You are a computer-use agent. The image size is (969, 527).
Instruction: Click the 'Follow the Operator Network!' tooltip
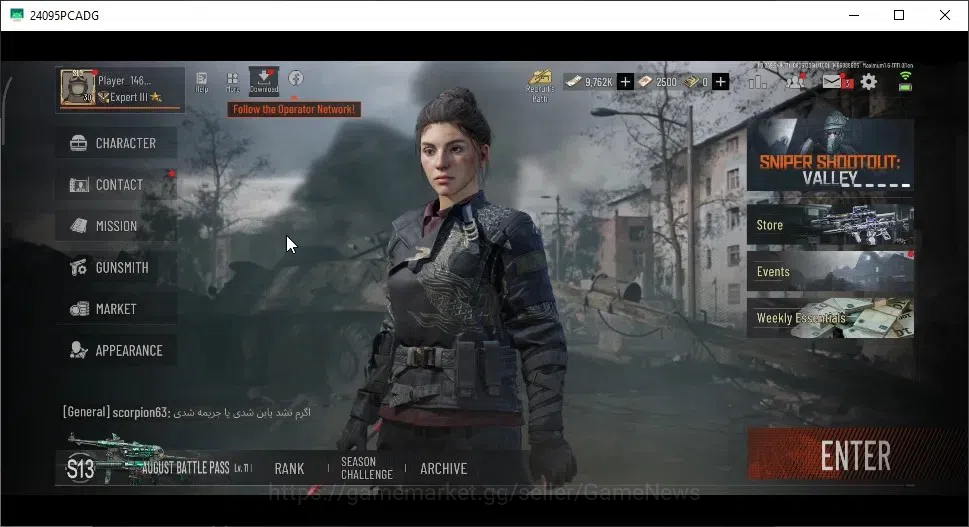[x=294, y=109]
